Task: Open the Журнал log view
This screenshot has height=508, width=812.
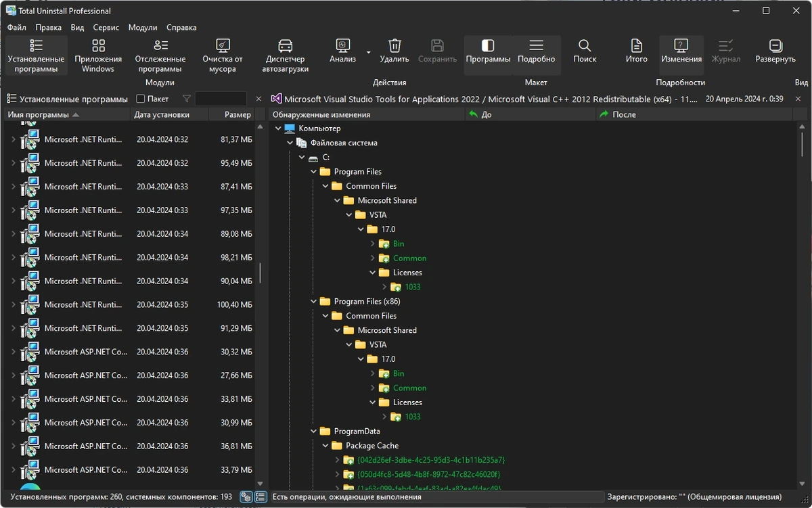Action: click(x=726, y=51)
